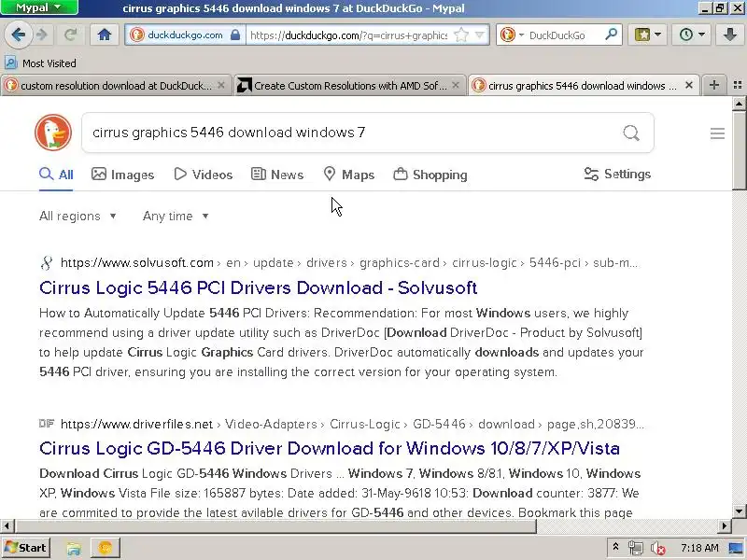The width and height of the screenshot is (747, 560).
Task: Open Cirrus Logic GD-5446 Driver Download link
Action: coord(330,449)
